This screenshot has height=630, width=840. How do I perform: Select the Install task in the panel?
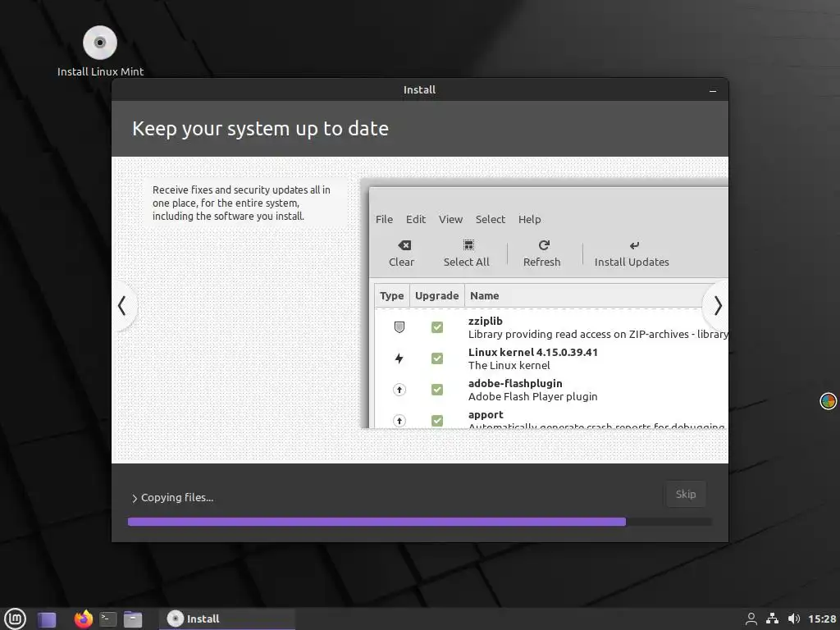pyautogui.click(x=226, y=619)
